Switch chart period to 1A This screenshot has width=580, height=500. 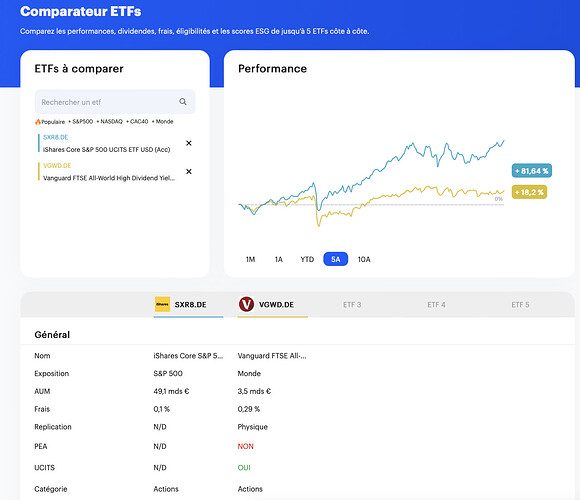(279, 259)
